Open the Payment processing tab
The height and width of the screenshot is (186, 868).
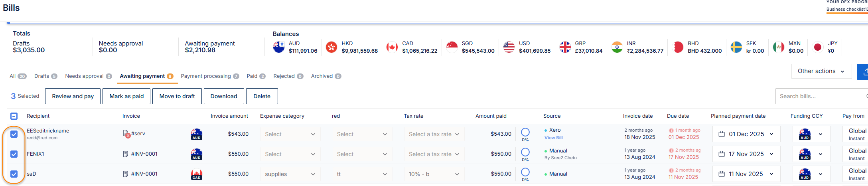[x=209, y=76]
